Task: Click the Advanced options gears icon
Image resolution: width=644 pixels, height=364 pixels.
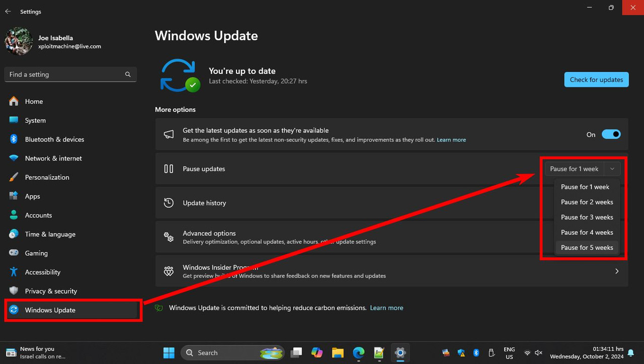Action: click(169, 237)
